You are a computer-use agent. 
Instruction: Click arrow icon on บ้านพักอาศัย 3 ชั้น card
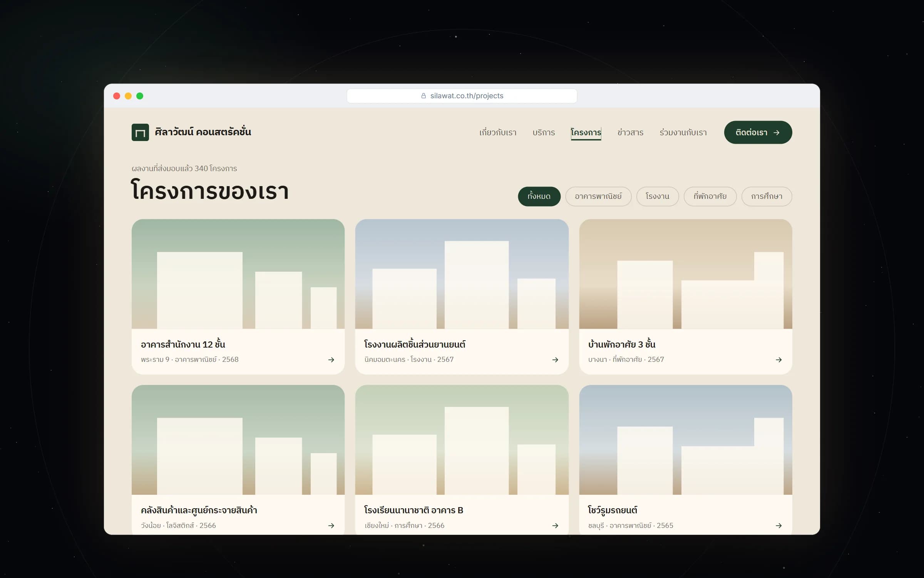point(779,360)
